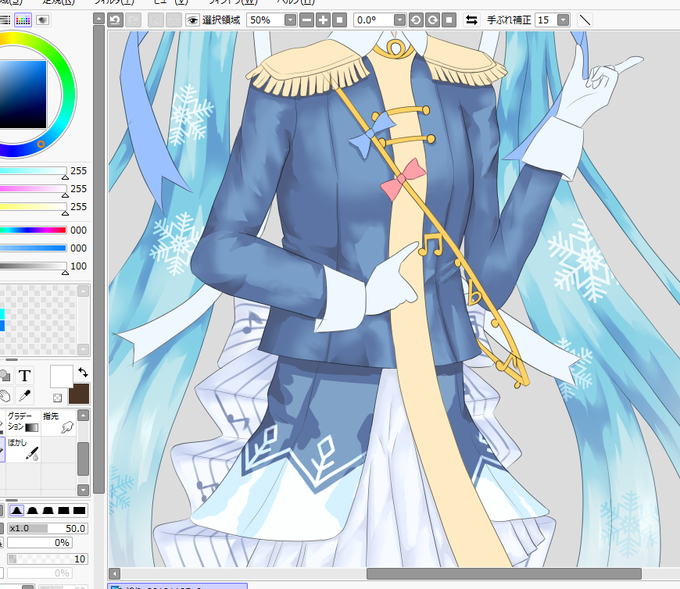Select the ぼかし blur tool
Screen dimensions: 680x589
[23, 449]
